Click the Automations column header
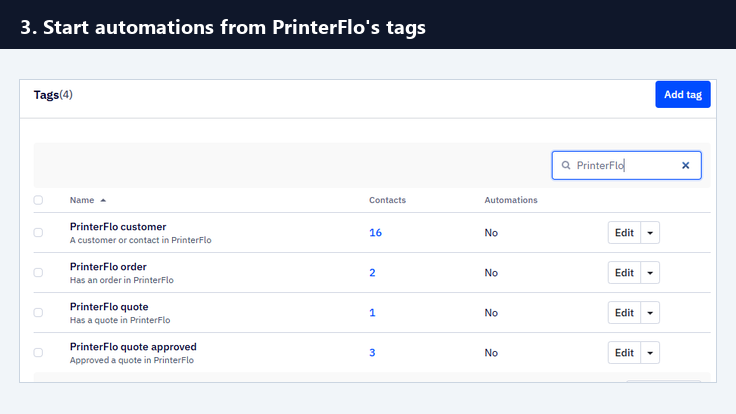Screen dimensions: 736x414 tap(511, 200)
